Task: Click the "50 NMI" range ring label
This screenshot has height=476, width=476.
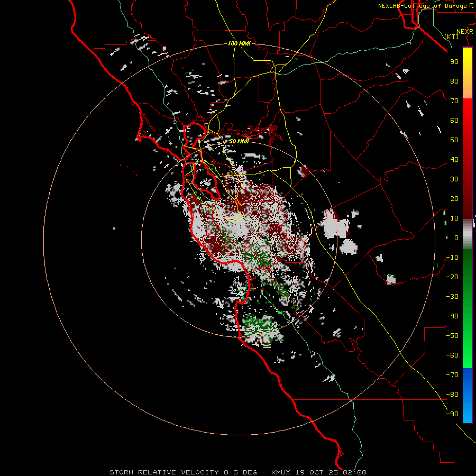Action: click(239, 141)
